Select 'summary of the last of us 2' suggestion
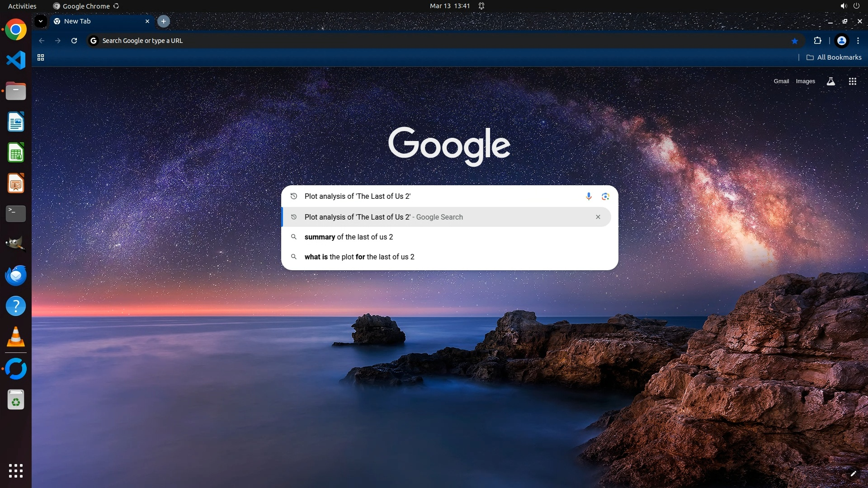 (349, 237)
